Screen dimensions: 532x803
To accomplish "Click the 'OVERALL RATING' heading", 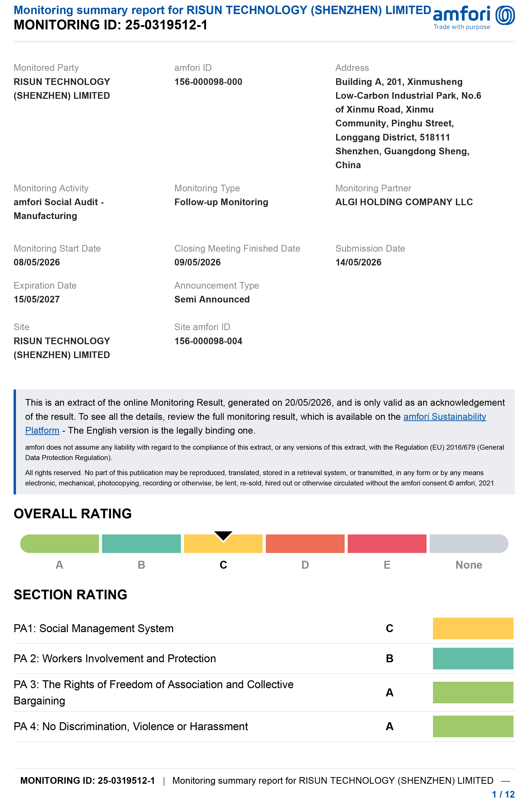I will [73, 514].
